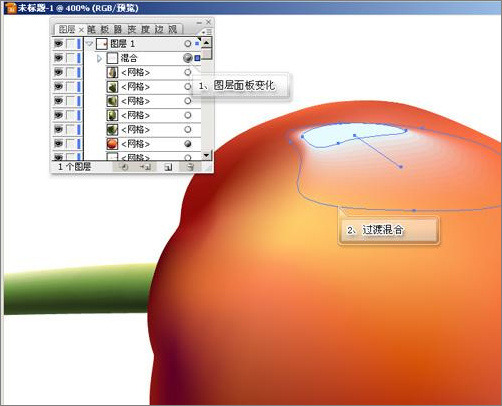The image size is (502, 406).
Task: Click make/release clipping mask icon
Action: (123, 167)
